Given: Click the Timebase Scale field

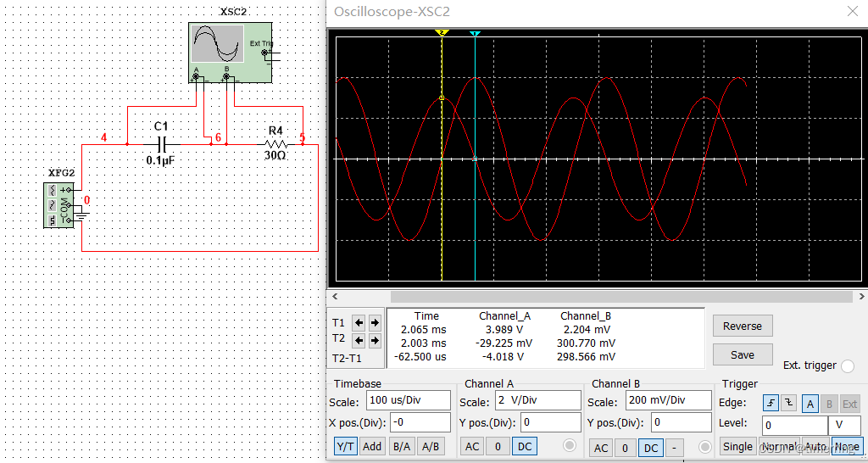Looking at the screenshot, I should pyautogui.click(x=409, y=400).
